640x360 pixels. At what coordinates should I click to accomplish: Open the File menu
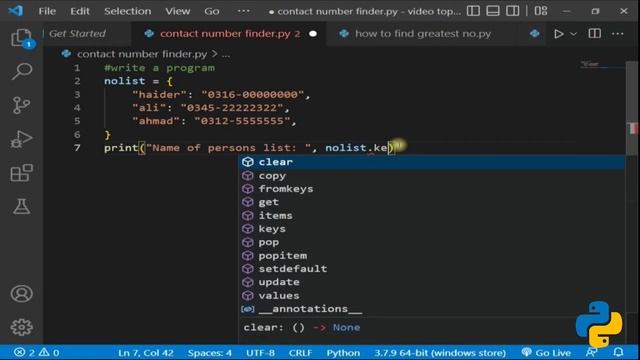click(47, 11)
